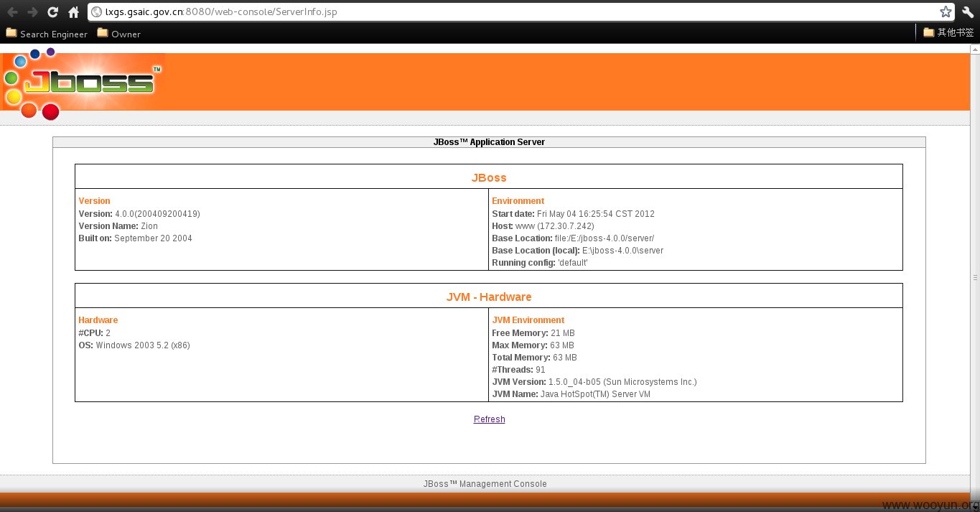Open the wrench settings menu
Viewport: 980px width, 512px height.
point(967,11)
